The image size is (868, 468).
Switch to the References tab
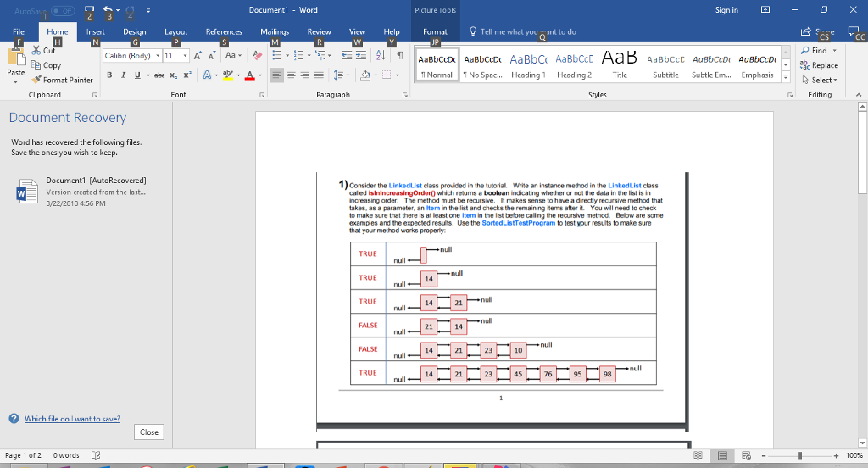(x=224, y=31)
